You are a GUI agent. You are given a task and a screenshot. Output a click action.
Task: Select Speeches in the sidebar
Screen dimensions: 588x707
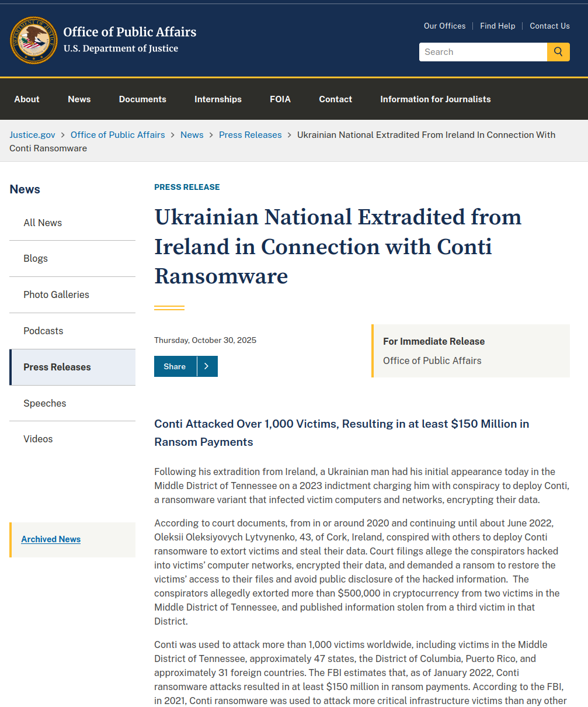pos(72,403)
